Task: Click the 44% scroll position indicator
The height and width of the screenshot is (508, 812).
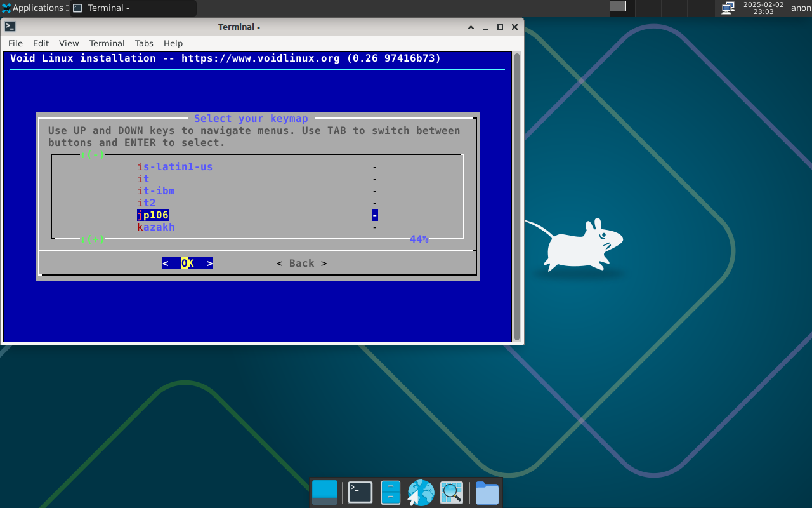Action: click(x=419, y=239)
